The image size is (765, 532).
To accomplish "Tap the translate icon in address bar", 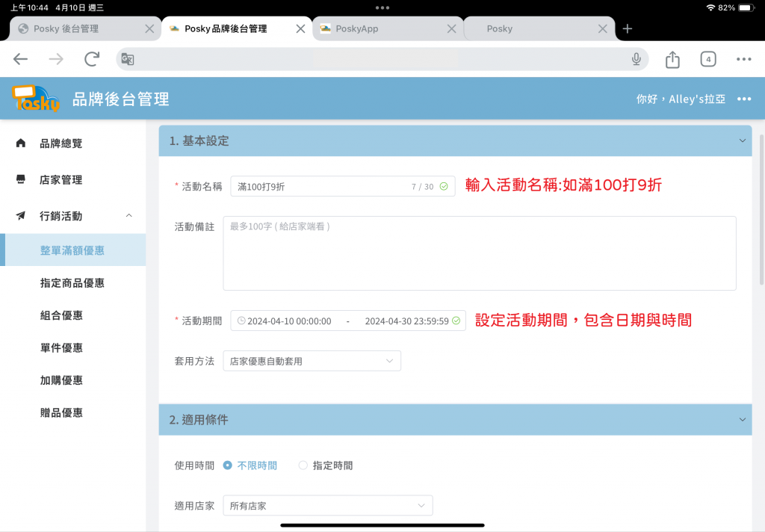I will pyautogui.click(x=128, y=59).
